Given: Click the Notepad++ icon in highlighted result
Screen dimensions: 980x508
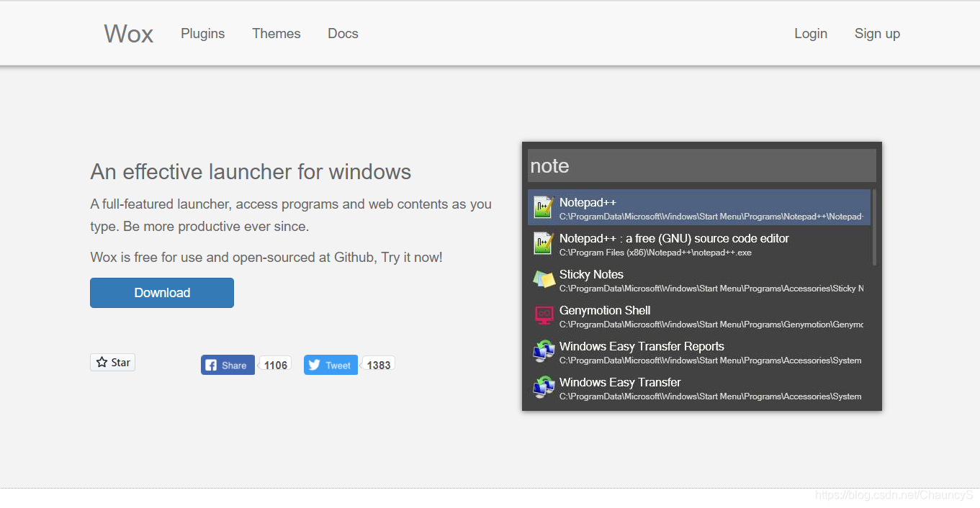Looking at the screenshot, I should click(544, 207).
